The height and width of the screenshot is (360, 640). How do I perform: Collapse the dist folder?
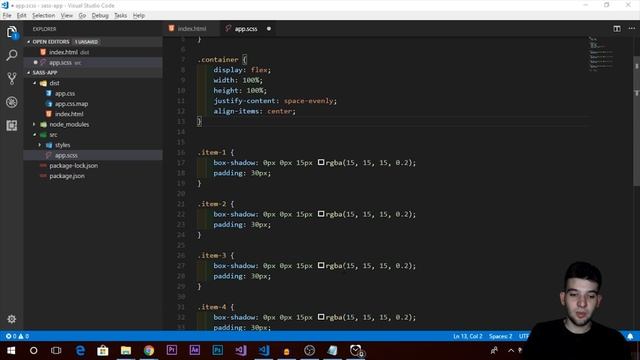(x=35, y=83)
